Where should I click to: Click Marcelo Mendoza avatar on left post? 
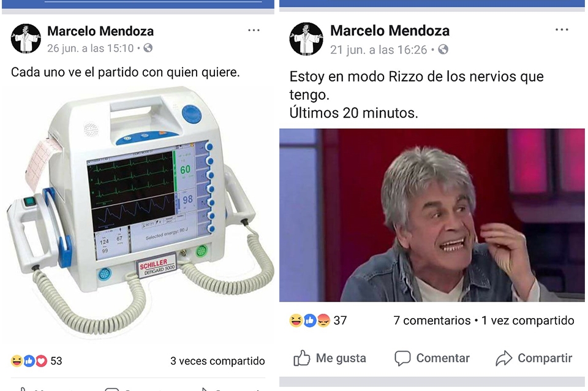[26, 39]
